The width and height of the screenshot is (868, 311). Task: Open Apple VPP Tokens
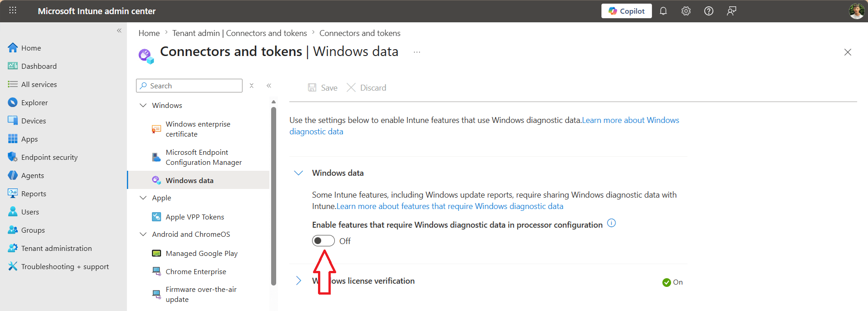pyautogui.click(x=195, y=217)
